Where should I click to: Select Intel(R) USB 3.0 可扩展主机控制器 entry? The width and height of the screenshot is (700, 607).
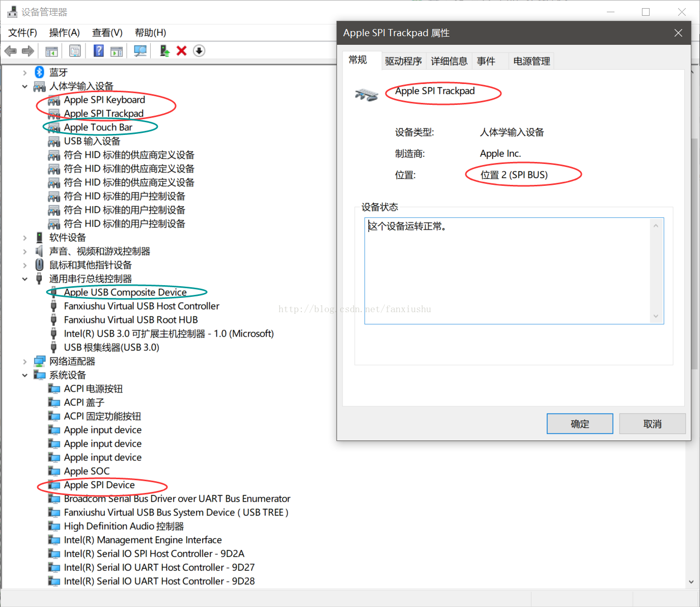point(169,334)
